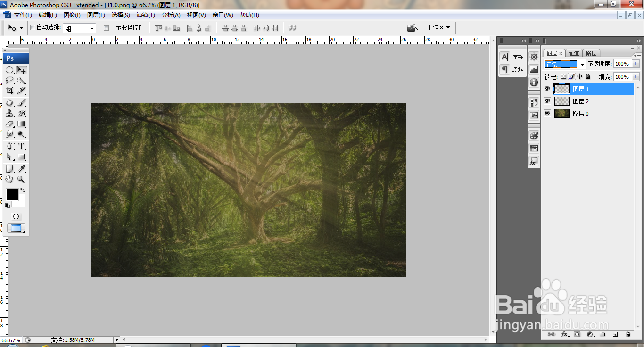The height and width of the screenshot is (347, 644).
Task: Open the Histogram panel icon
Action: (534, 69)
